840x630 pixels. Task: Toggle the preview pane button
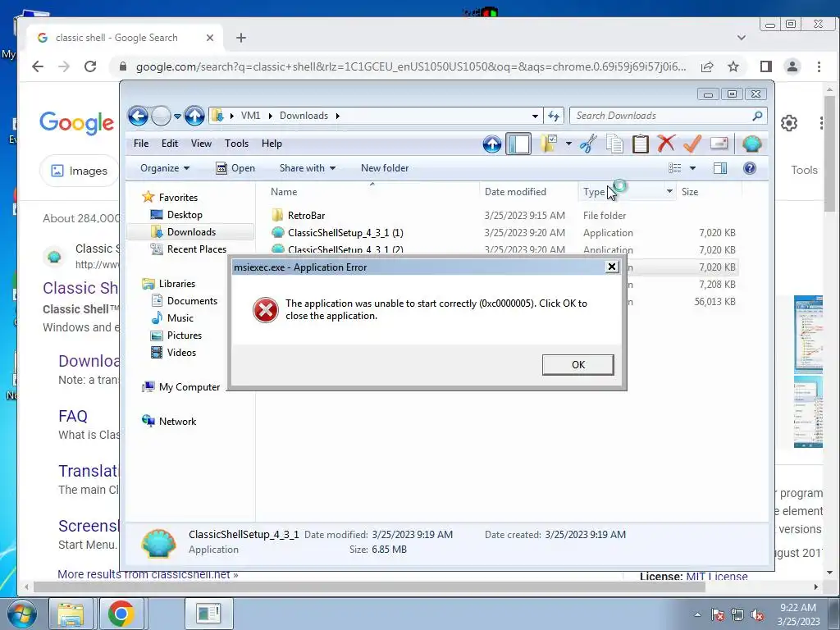[720, 168]
